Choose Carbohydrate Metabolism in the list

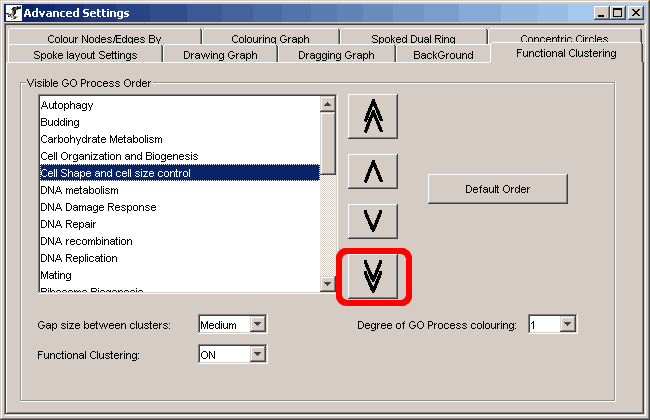(x=101, y=139)
